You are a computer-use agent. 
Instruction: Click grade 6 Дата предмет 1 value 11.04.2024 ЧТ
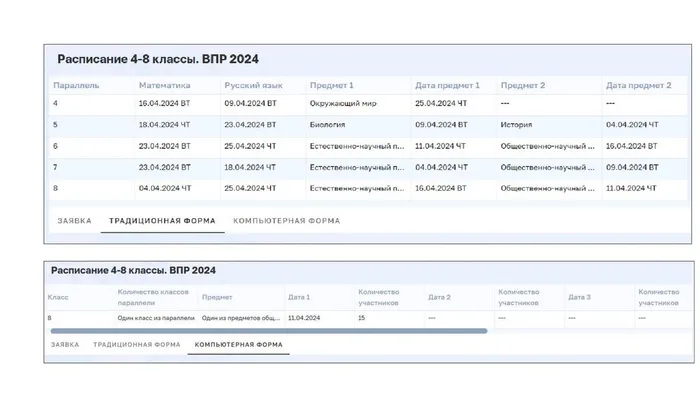(440, 146)
